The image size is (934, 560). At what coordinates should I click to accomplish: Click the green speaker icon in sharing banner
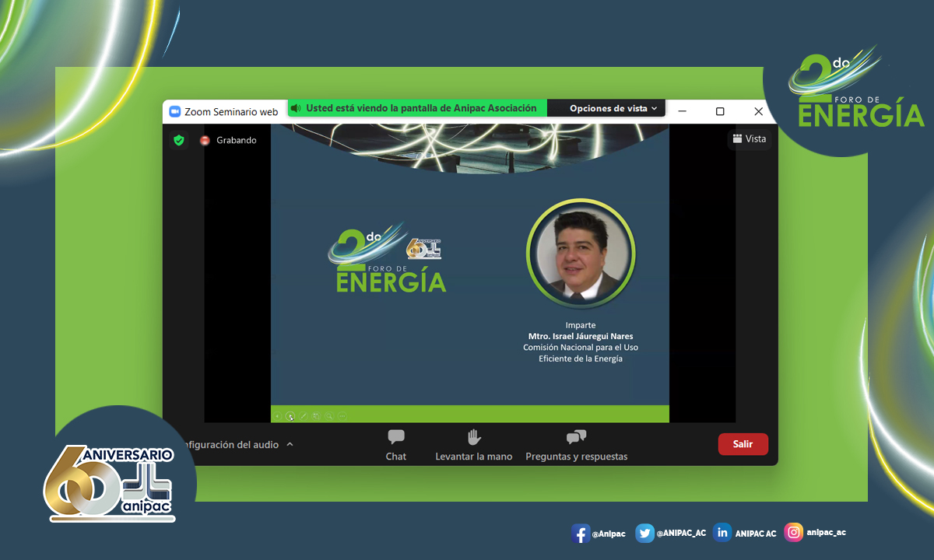[296, 108]
